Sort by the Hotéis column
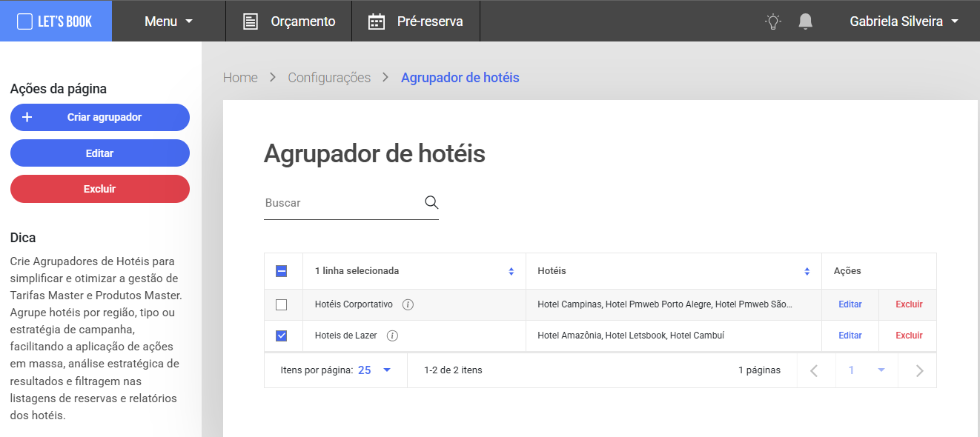The image size is (980, 437). (807, 271)
